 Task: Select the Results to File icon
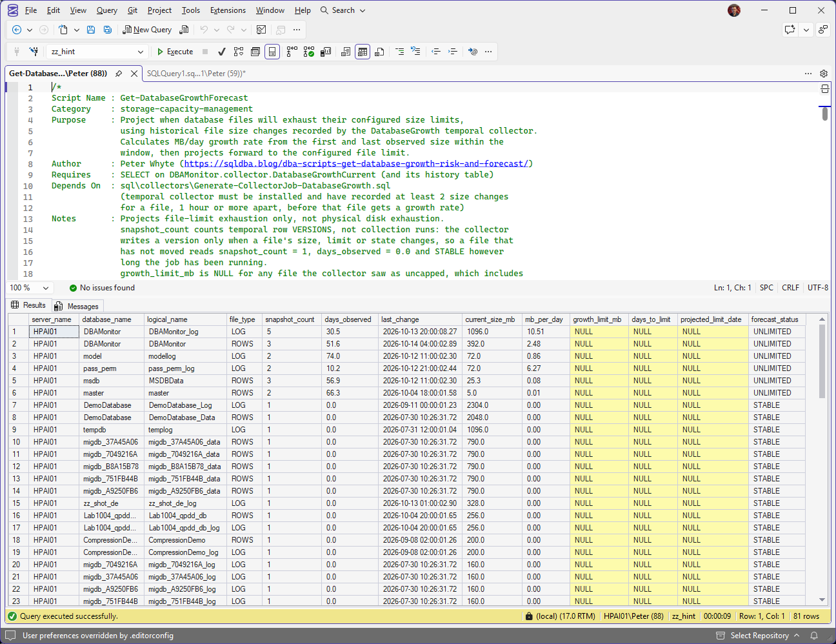[x=379, y=52]
